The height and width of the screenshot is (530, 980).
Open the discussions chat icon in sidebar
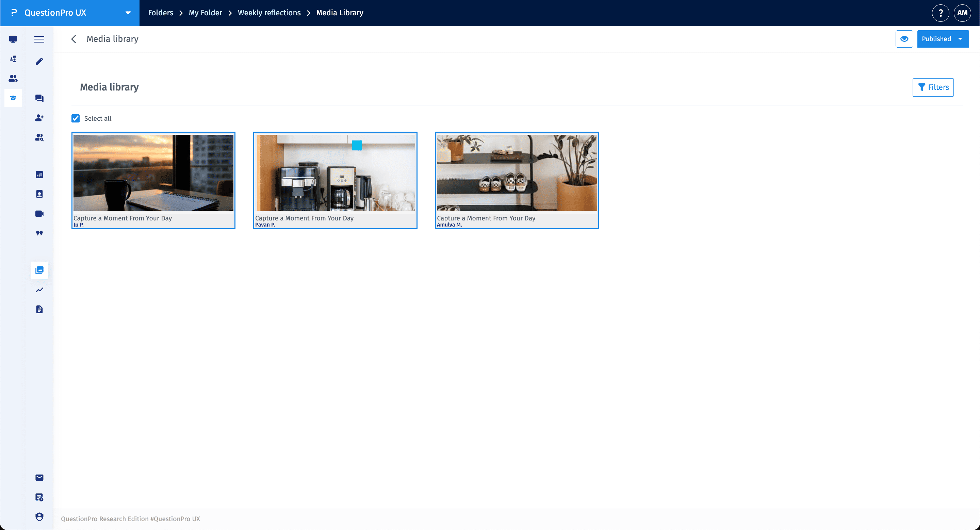(x=39, y=98)
